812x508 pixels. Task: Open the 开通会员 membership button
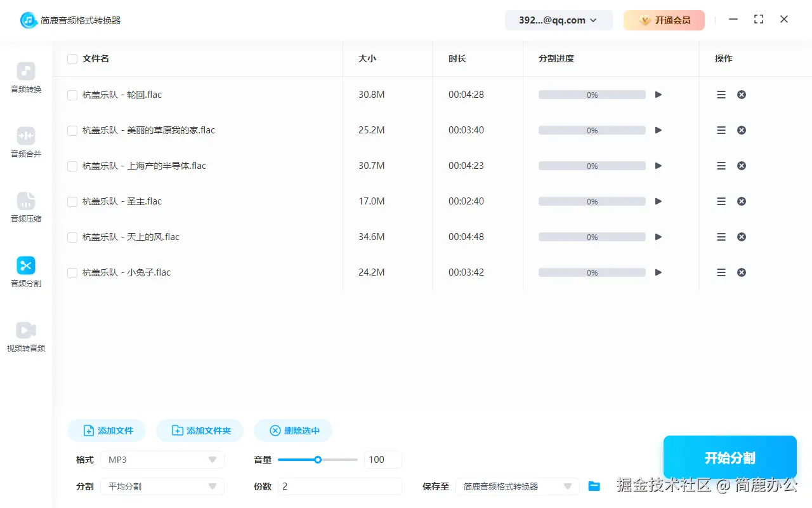(664, 20)
